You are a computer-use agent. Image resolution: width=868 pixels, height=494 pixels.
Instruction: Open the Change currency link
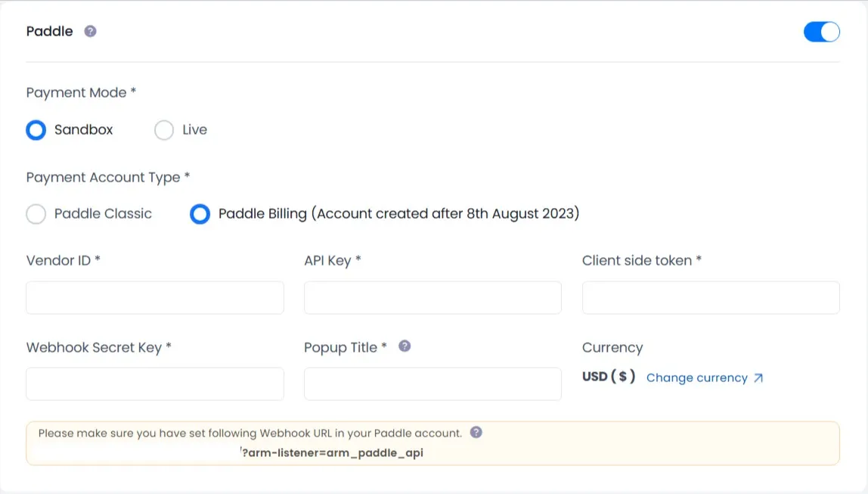696,377
